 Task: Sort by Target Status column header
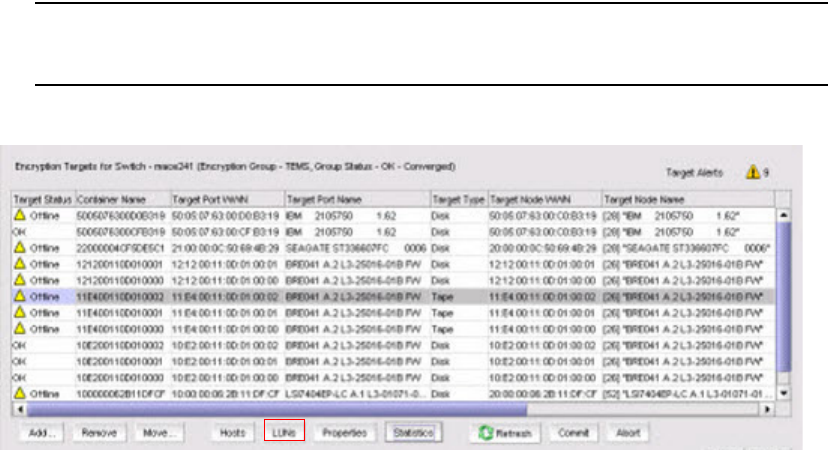pyautogui.click(x=42, y=199)
